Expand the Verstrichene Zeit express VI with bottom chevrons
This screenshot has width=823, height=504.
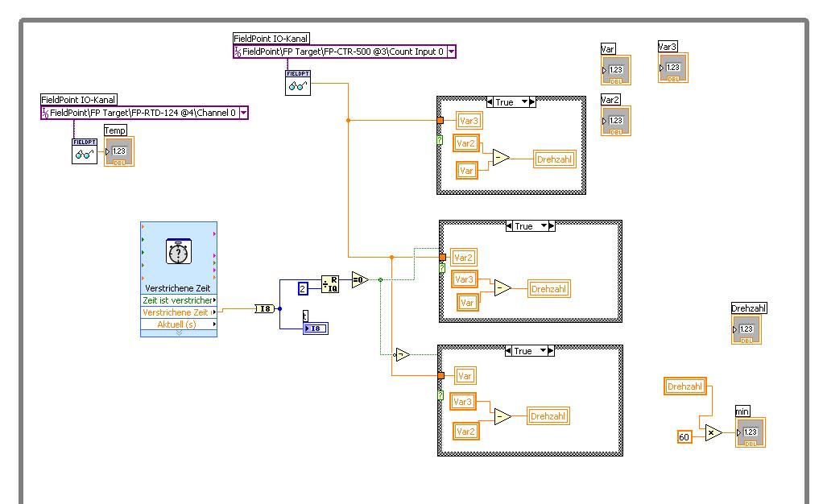pos(179,333)
